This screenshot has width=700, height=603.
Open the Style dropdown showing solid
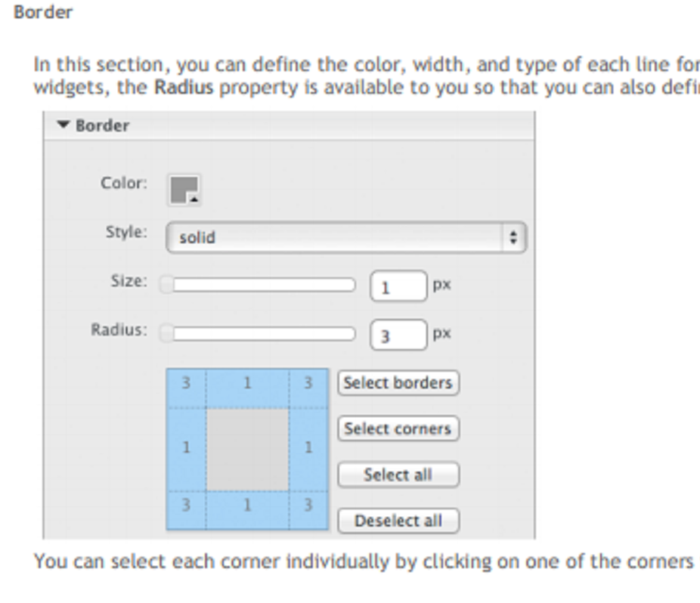pos(345,237)
